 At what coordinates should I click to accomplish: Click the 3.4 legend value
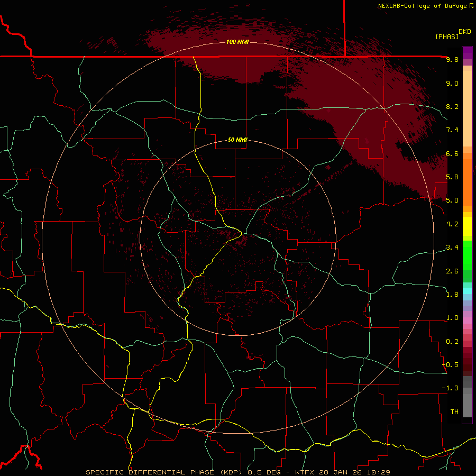click(452, 248)
